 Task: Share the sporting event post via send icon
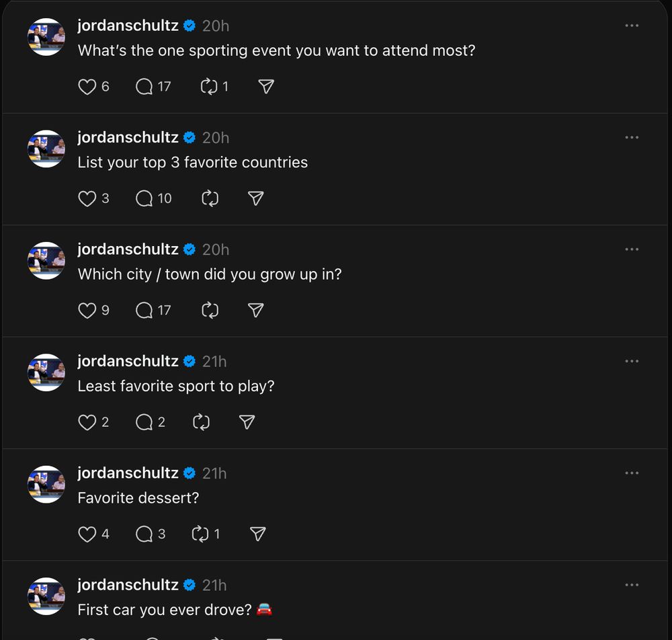coord(266,87)
